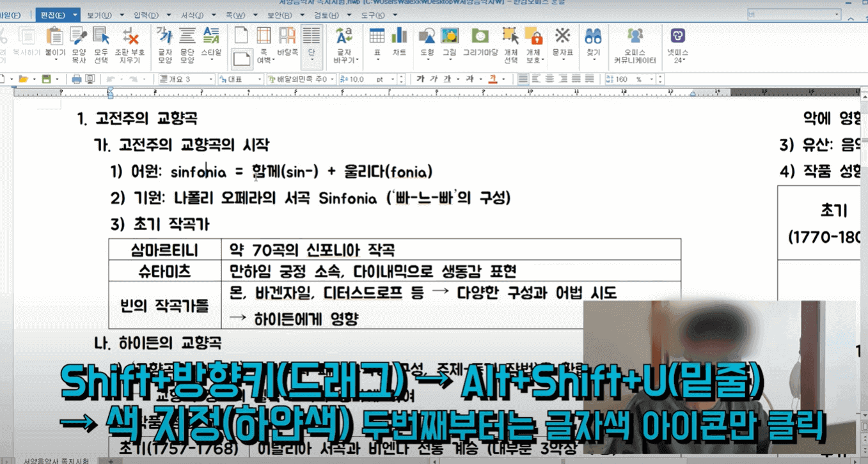Click 조판 부호 지우기 icon
868x464 pixels.
(130, 45)
